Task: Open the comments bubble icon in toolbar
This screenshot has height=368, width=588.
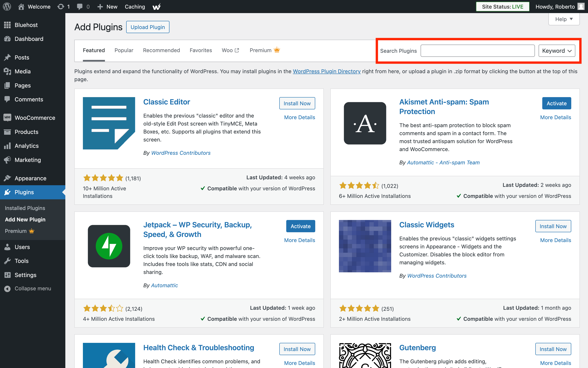Action: click(x=79, y=7)
